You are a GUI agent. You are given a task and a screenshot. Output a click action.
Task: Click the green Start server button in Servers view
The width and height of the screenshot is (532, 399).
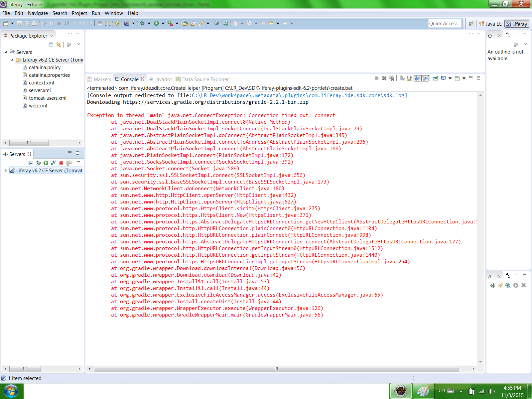[x=46, y=163]
